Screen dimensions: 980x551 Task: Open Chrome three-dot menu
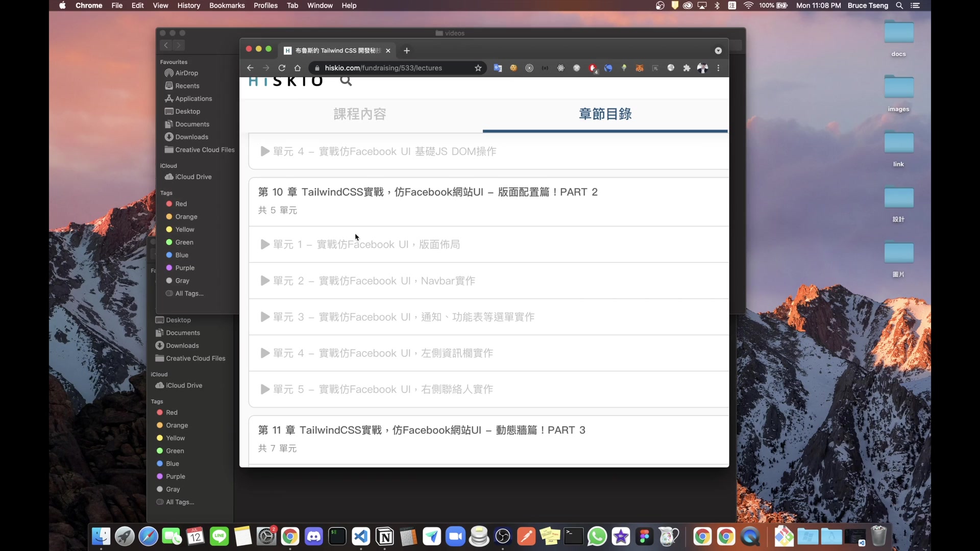pyautogui.click(x=718, y=68)
